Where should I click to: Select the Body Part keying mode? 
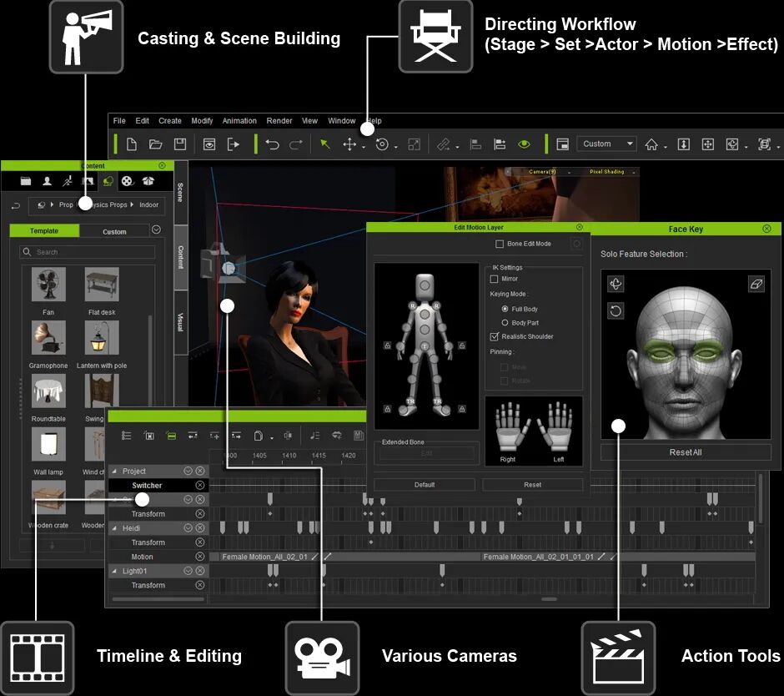click(505, 322)
